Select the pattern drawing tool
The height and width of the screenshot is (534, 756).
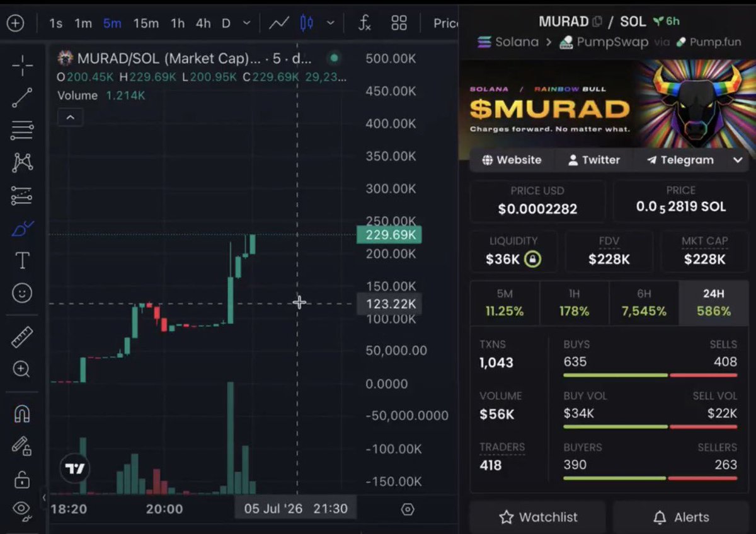[x=22, y=163]
